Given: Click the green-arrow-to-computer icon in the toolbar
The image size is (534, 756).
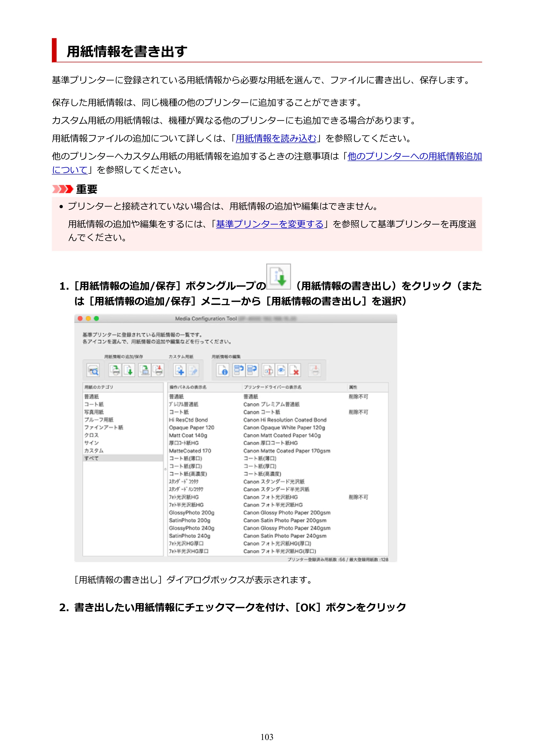Looking at the screenshot, I should (144, 370).
